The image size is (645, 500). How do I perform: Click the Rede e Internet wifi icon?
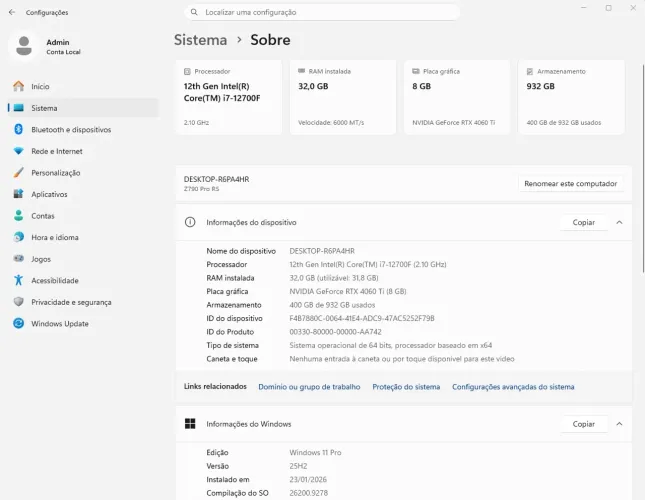[x=19, y=151]
